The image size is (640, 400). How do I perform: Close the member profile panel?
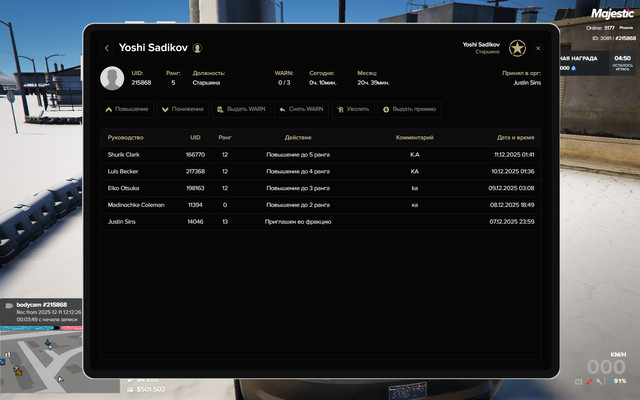[538, 48]
